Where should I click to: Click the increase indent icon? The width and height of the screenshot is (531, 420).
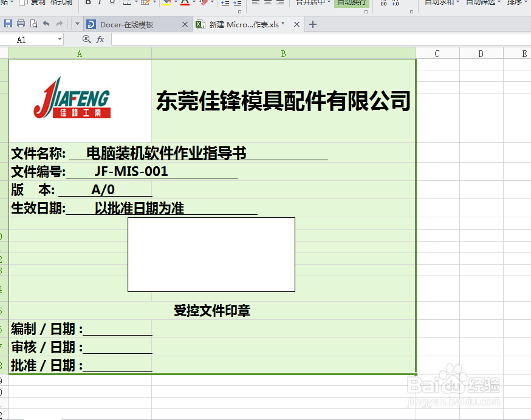coord(238,2)
